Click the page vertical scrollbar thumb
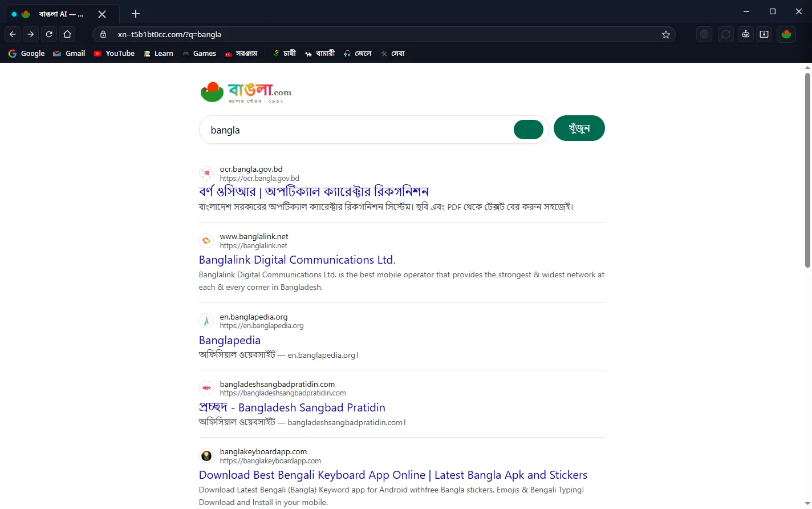Image resolution: width=812 pixels, height=509 pixels. [807, 170]
